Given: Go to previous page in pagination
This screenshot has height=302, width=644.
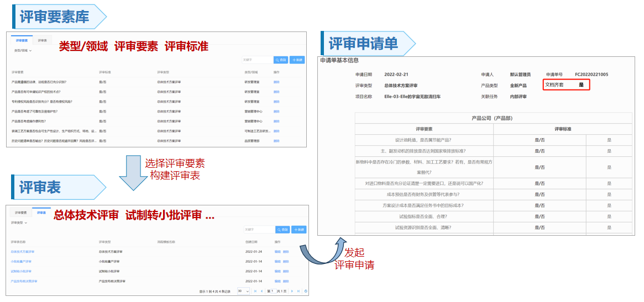Looking at the screenshot, I should point(262,291).
